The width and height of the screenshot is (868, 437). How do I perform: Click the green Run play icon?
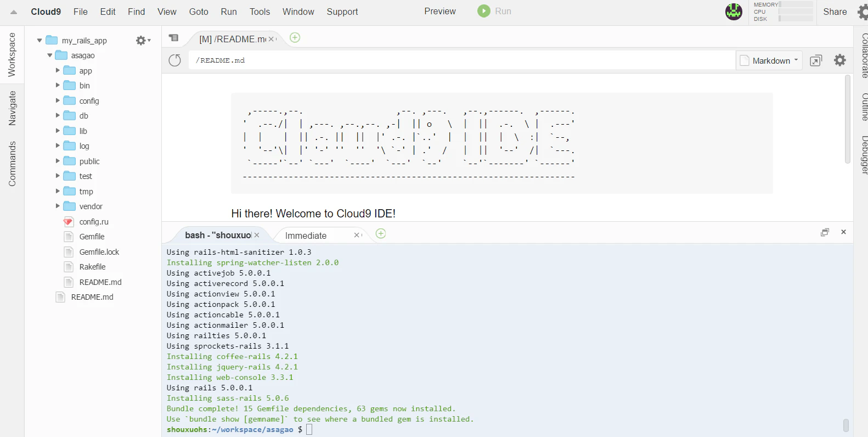(x=483, y=11)
